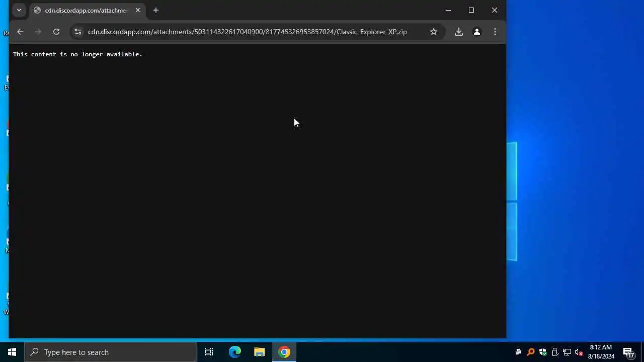Click the 'Type here to search' box
Viewport: 644px width, 362px height.
tap(111, 352)
